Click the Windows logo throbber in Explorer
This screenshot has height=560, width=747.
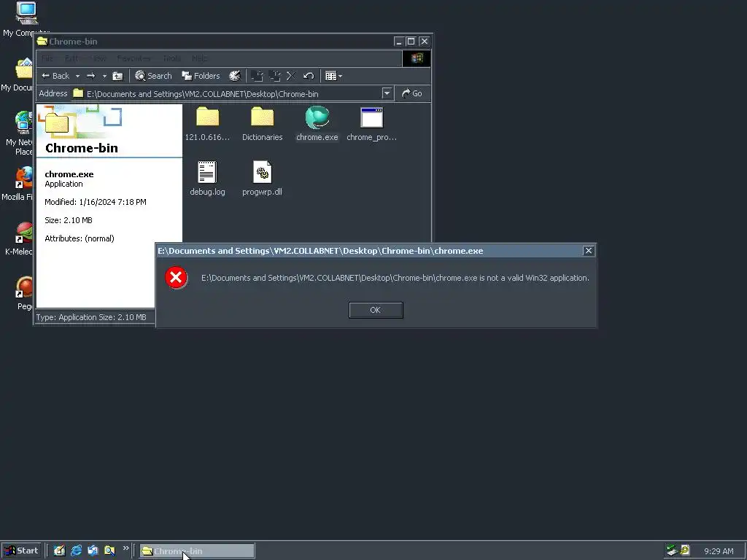tap(417, 58)
